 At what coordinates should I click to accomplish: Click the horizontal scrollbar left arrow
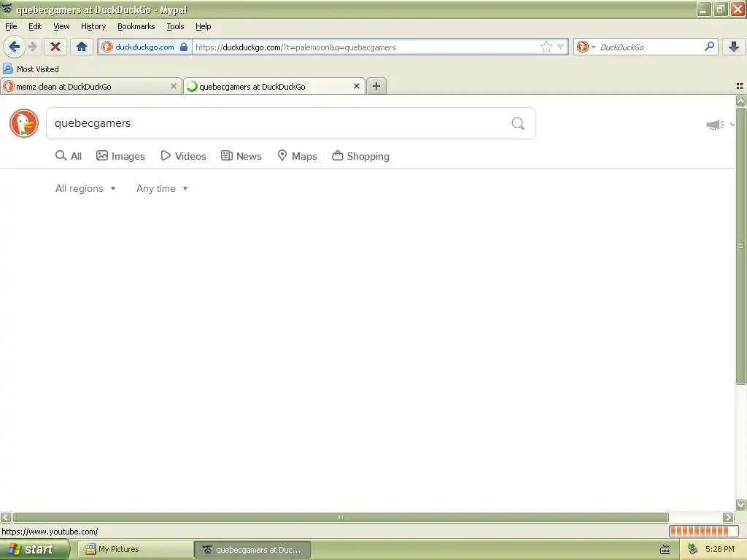click(x=6, y=517)
